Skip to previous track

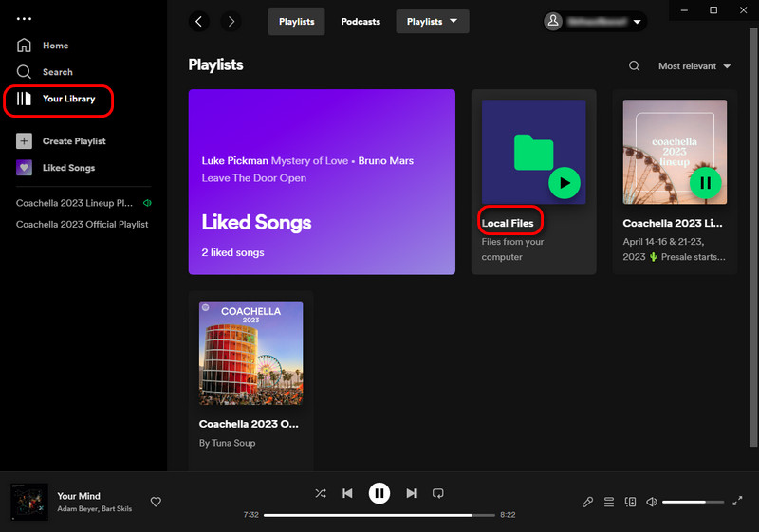click(347, 493)
